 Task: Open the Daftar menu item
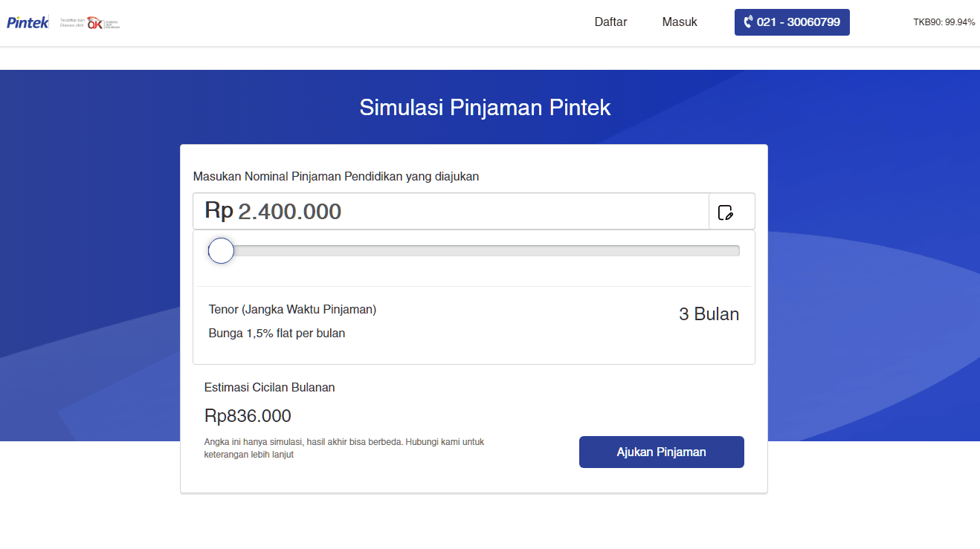[610, 22]
